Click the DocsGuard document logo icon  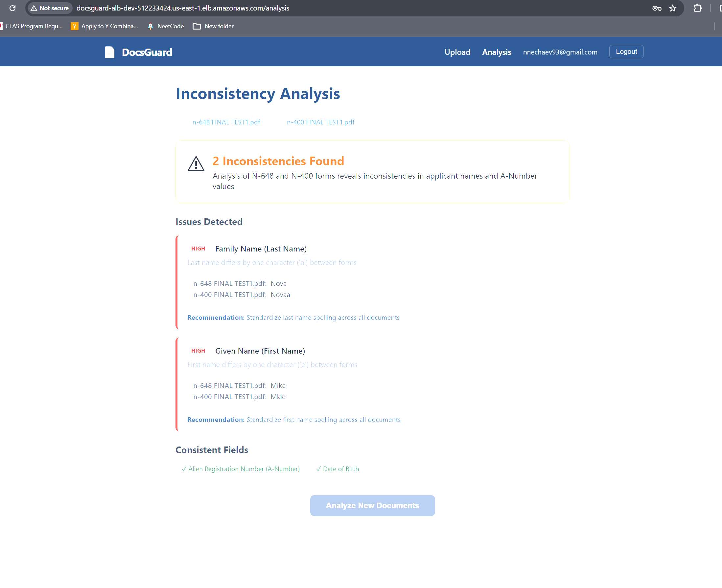point(109,52)
